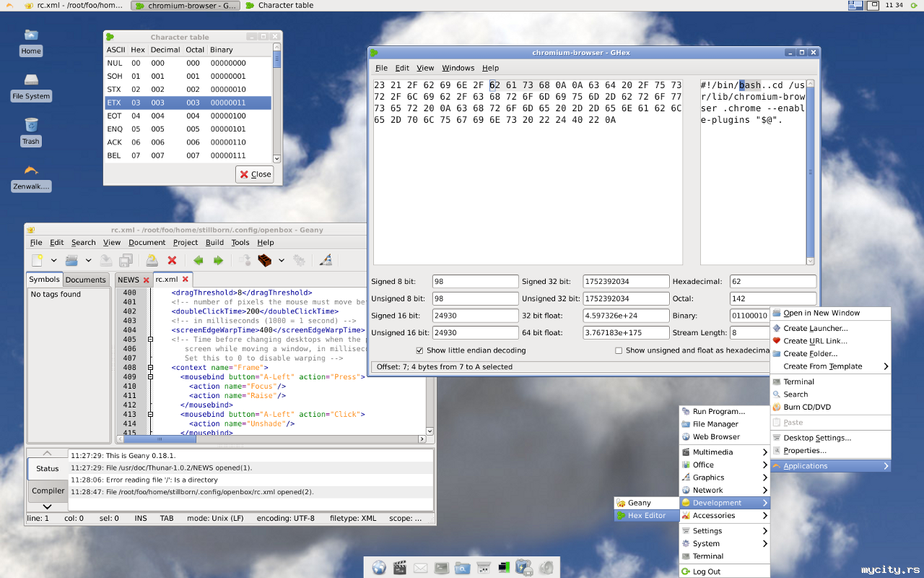Screen dimensions: 924x578
Task: Disable Show little endian decoding
Action: [x=420, y=350]
